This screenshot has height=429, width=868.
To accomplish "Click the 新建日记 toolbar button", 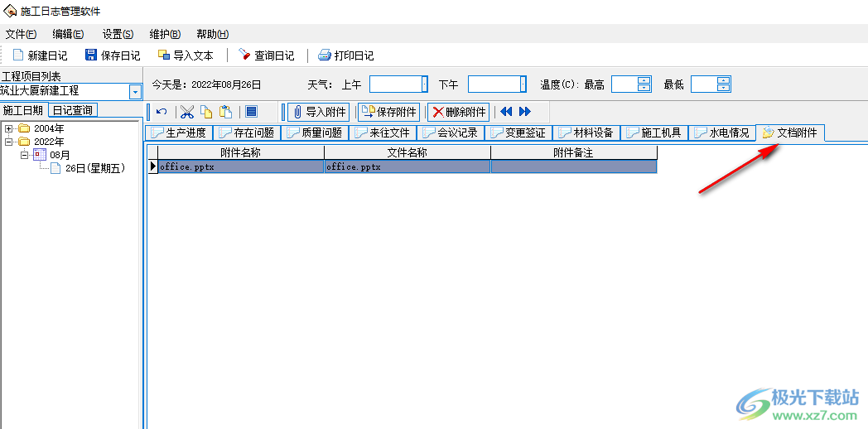I will tap(40, 55).
